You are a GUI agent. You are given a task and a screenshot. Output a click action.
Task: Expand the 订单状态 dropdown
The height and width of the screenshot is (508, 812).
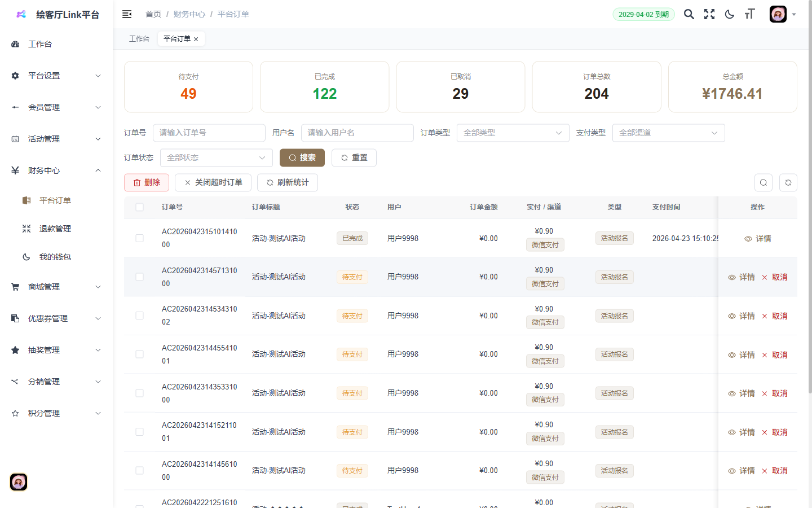tap(216, 157)
